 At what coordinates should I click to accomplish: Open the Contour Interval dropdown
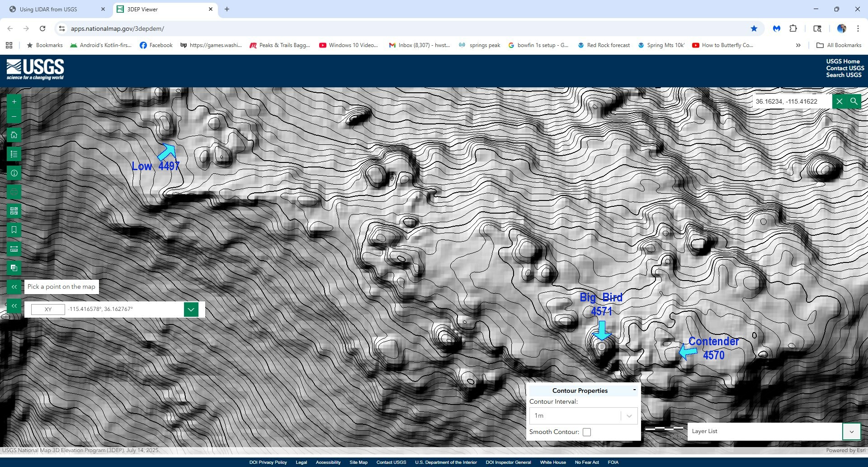(x=628, y=415)
